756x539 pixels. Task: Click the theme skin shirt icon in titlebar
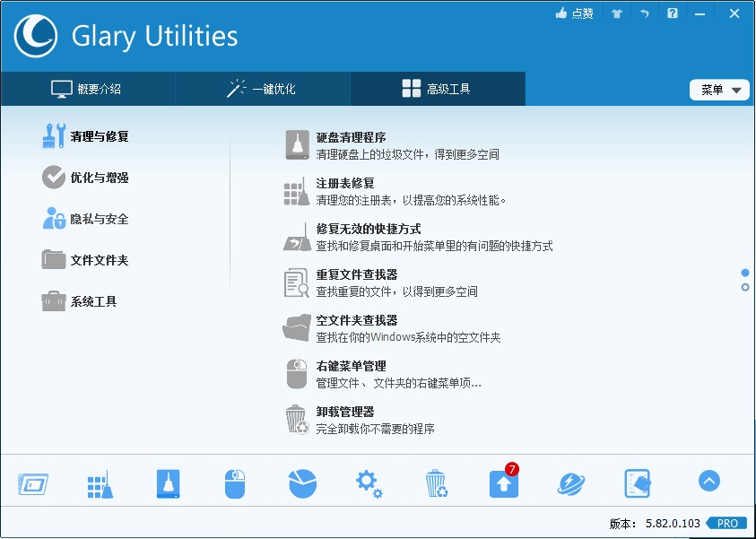coord(616,13)
